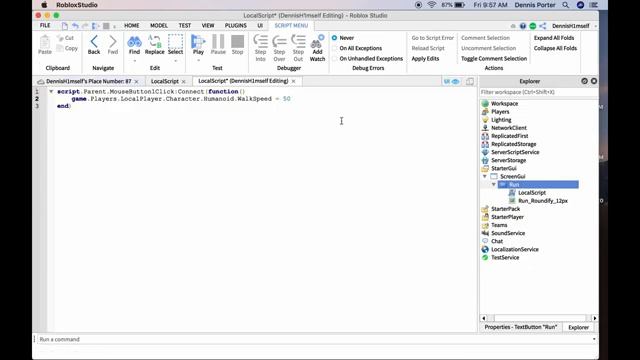Toggle the collaborative editing eye icon
Viewport: 640px width, 360px height.
click(x=456, y=82)
